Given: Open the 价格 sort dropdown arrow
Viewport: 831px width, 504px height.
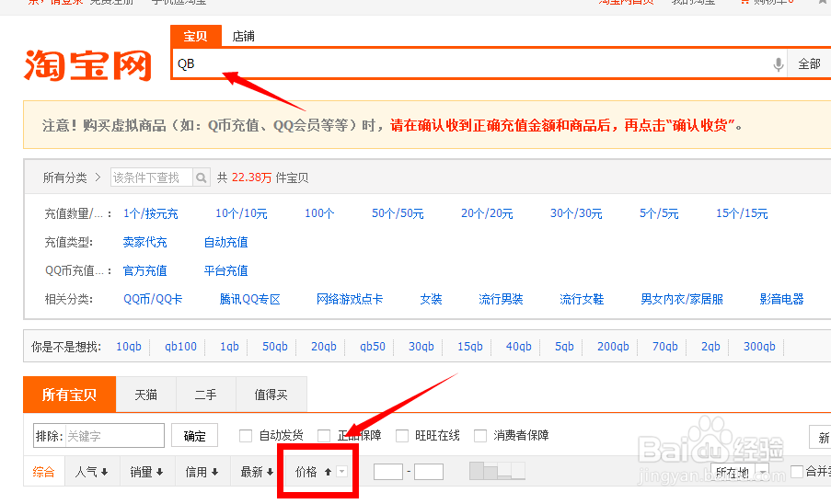Looking at the screenshot, I should 341,472.
